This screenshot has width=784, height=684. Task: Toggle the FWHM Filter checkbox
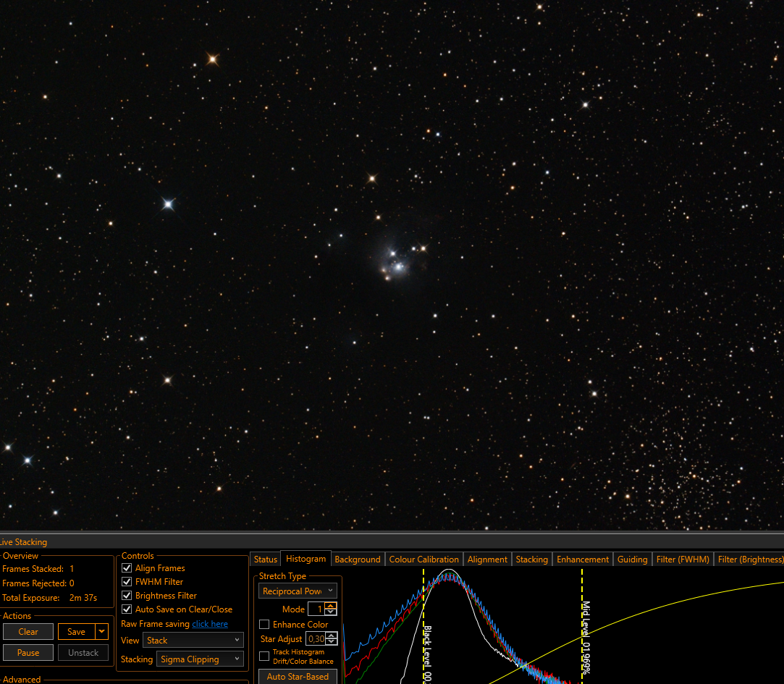pos(127,581)
